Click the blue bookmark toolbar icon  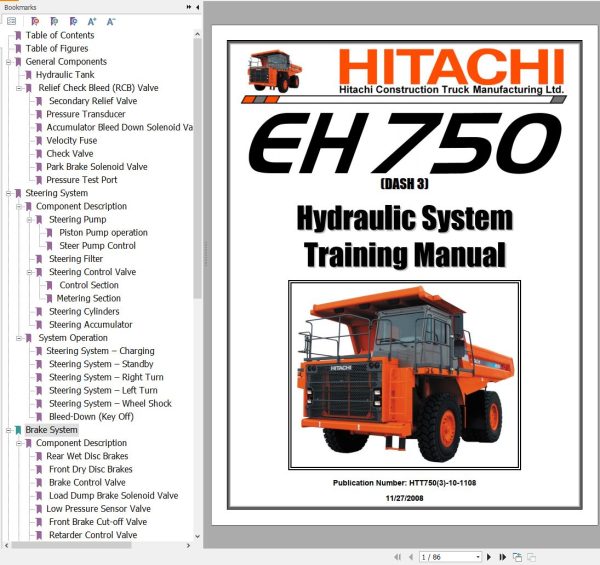click(73, 21)
